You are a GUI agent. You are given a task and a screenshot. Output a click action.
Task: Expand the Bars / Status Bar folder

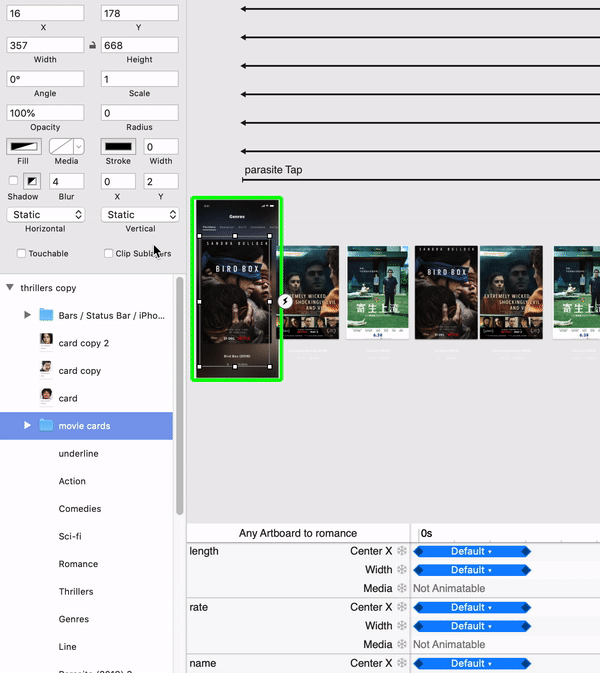coord(27,315)
